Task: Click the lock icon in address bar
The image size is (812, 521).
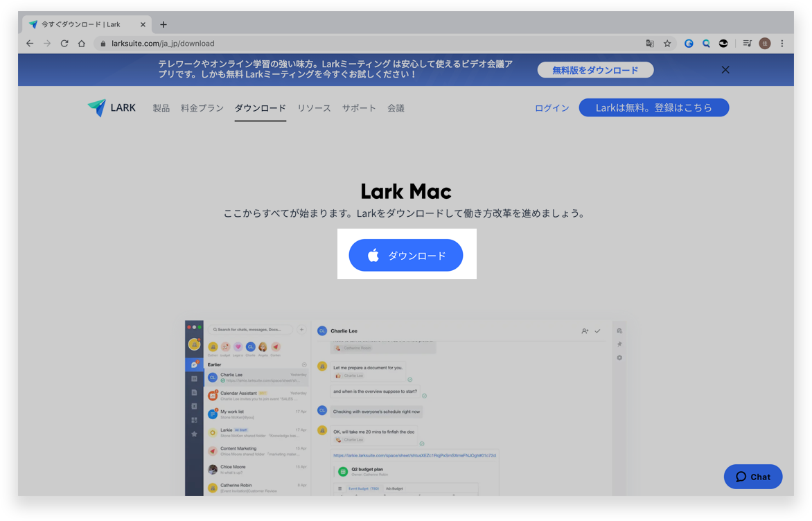Action: 103,44
